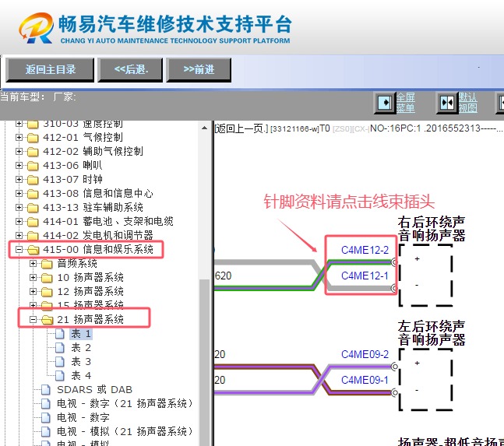Click the 414-02 folder icon
Image resolution: width=504 pixels, height=446 pixels.
pos(33,236)
